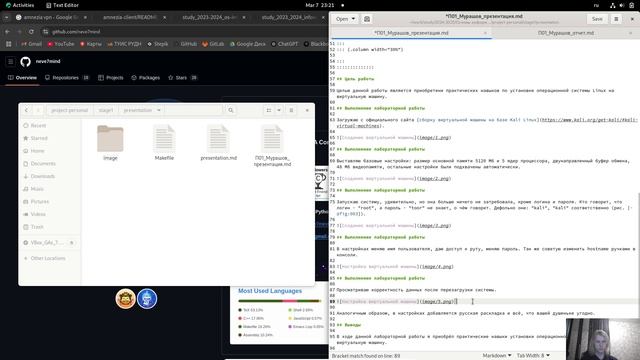Viewport: 640px width, 360px height.
Task: Save the document with Save button
Action: pos(597,19)
